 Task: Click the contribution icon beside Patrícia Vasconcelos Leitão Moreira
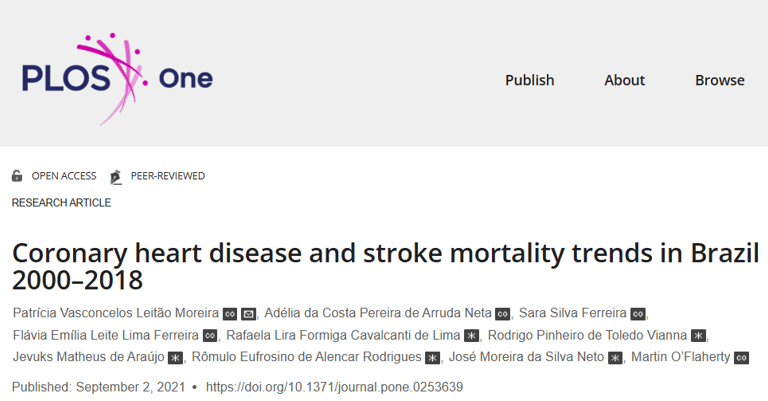[x=229, y=313]
